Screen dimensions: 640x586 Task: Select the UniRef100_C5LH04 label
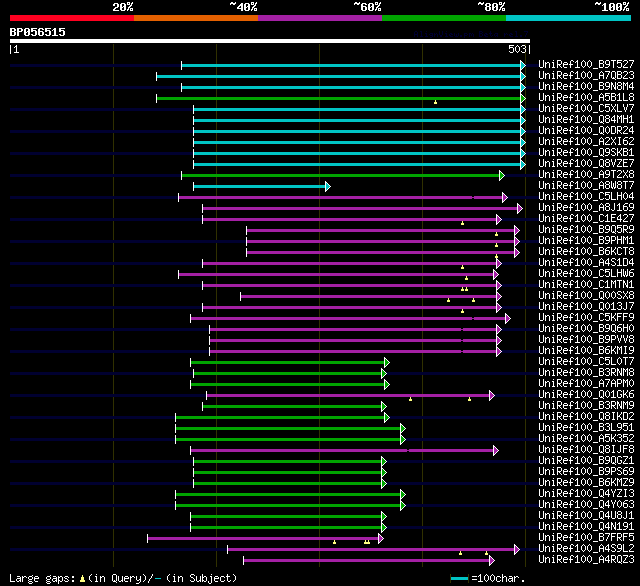click(586, 196)
